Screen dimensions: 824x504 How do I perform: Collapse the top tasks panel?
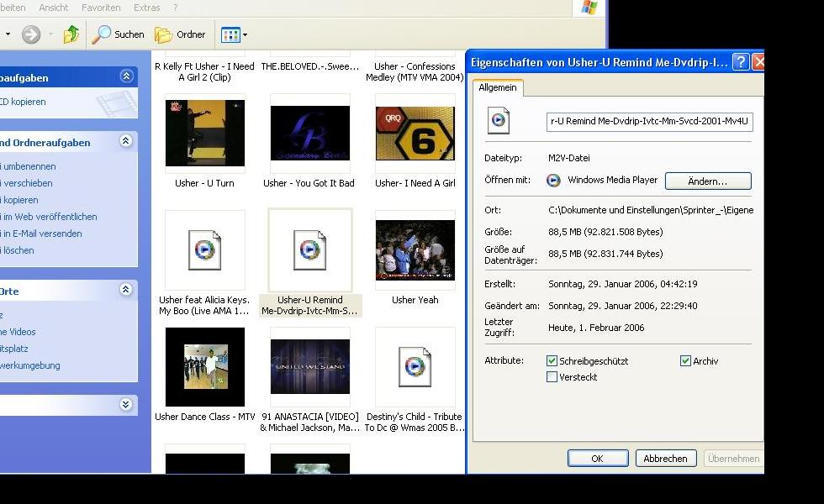[x=126, y=76]
